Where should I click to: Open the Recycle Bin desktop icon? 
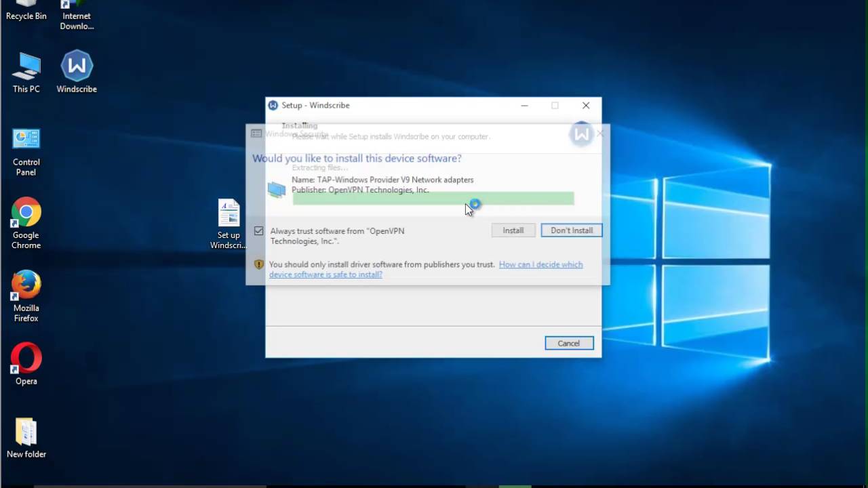[26, 11]
